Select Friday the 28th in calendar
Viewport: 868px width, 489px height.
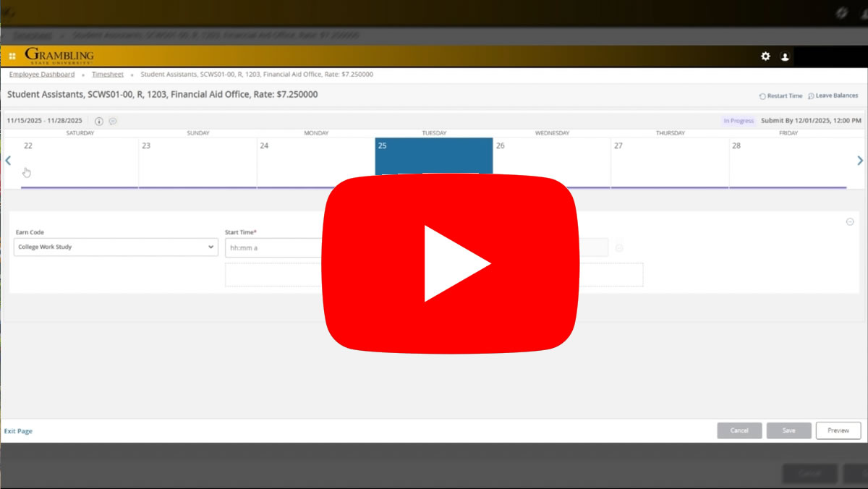click(788, 163)
